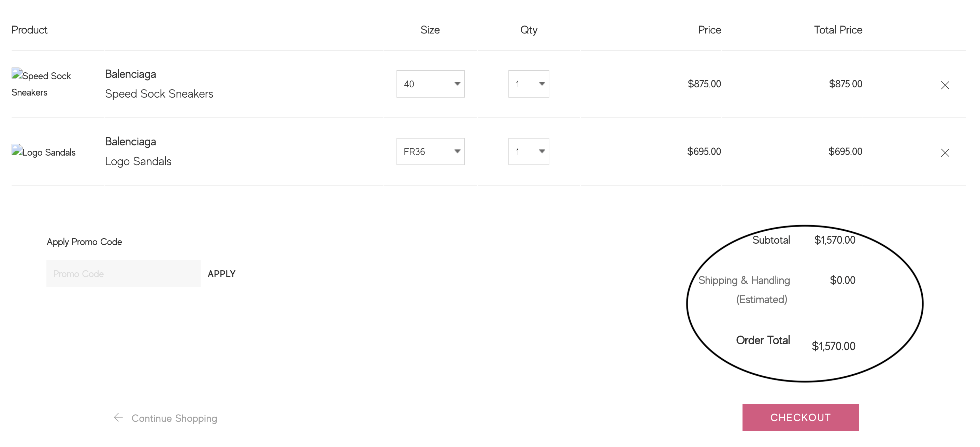This screenshot has width=980, height=447.
Task: Remove the Logo Sandals from cart
Action: (945, 153)
